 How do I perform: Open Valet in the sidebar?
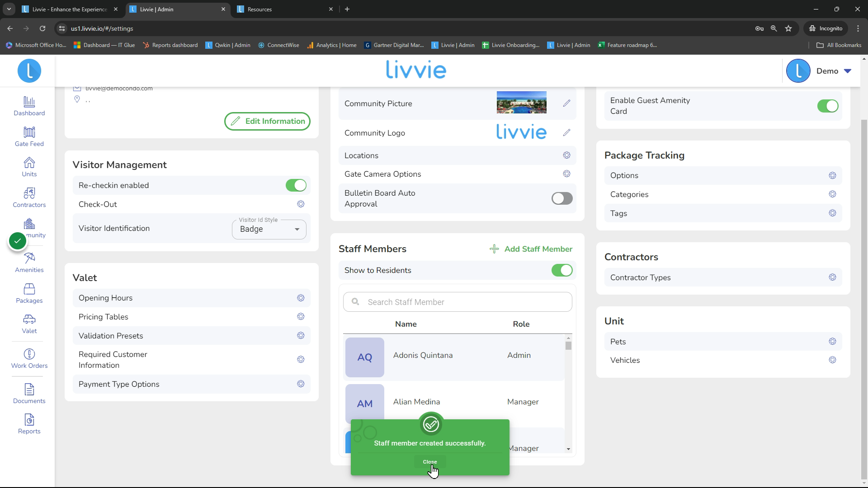tap(29, 324)
